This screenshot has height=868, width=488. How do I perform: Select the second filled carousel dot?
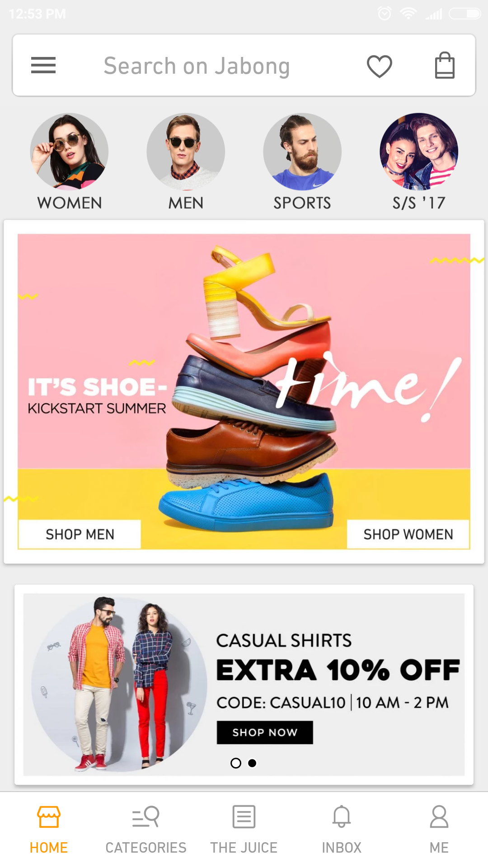[253, 763]
